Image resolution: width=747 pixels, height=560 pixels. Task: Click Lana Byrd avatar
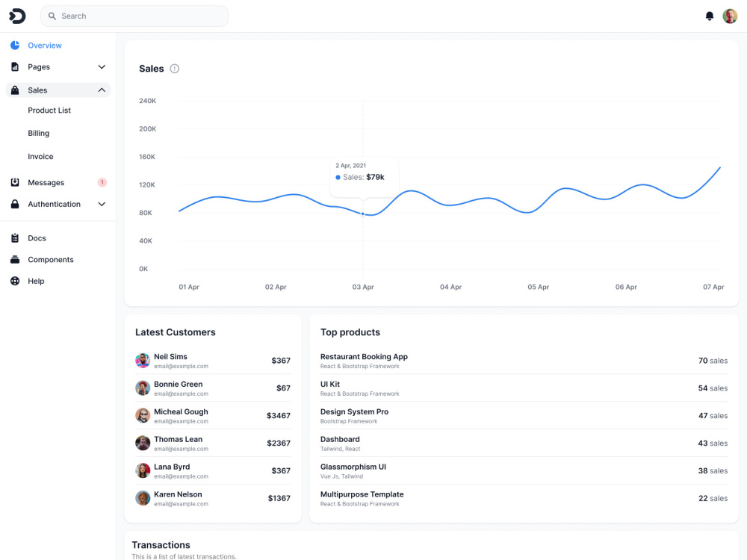[x=143, y=470]
